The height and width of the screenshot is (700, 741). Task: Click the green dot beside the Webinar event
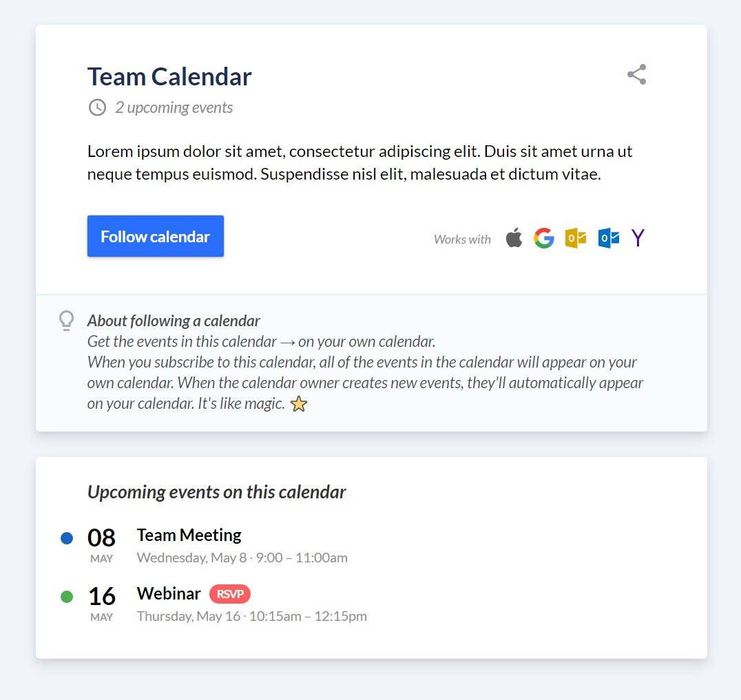click(66, 597)
